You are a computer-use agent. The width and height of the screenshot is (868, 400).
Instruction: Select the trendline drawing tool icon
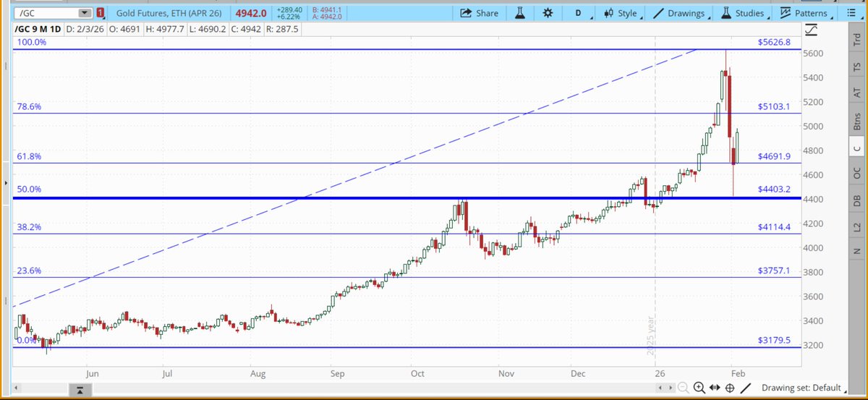[x=745, y=388]
